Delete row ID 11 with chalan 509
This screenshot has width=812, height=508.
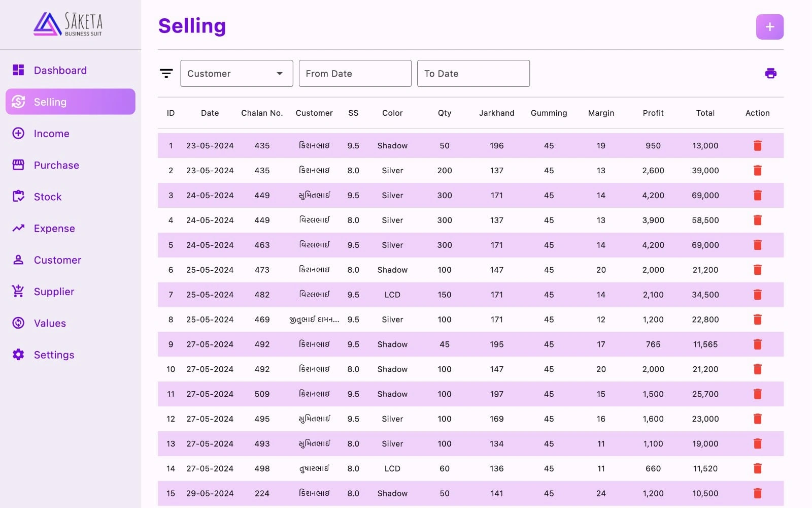757,394
